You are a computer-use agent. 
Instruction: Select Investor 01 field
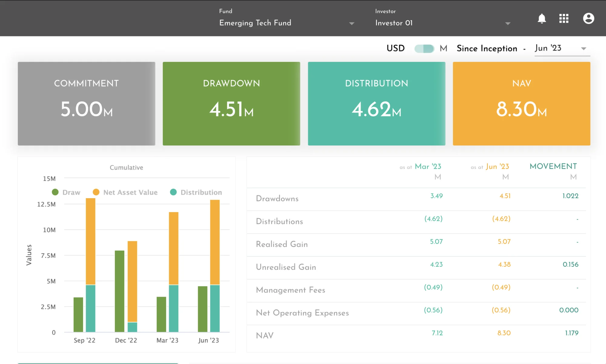[443, 23]
